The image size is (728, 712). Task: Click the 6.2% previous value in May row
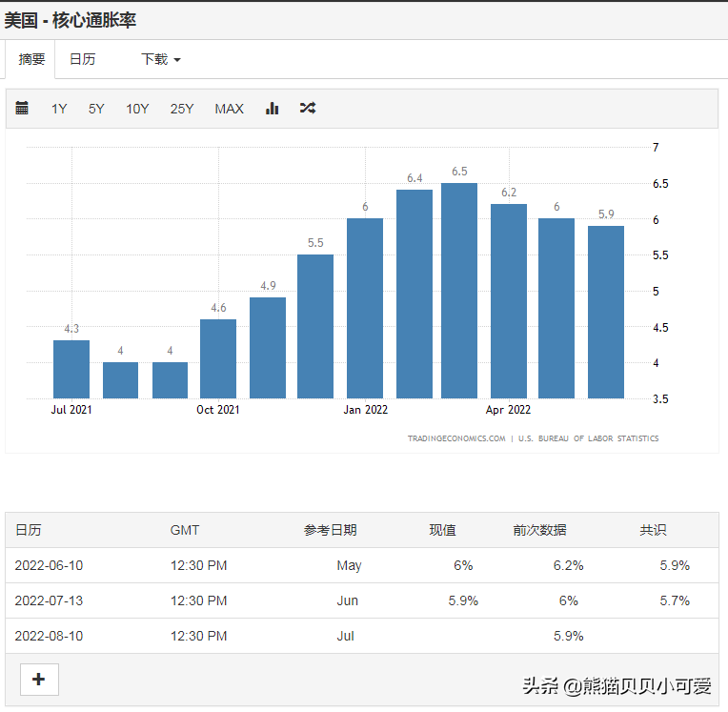[568, 565]
